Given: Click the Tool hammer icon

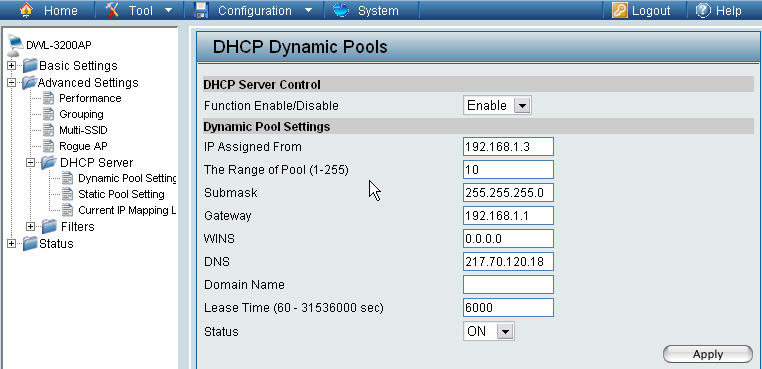Looking at the screenshot, I should click(x=112, y=10).
